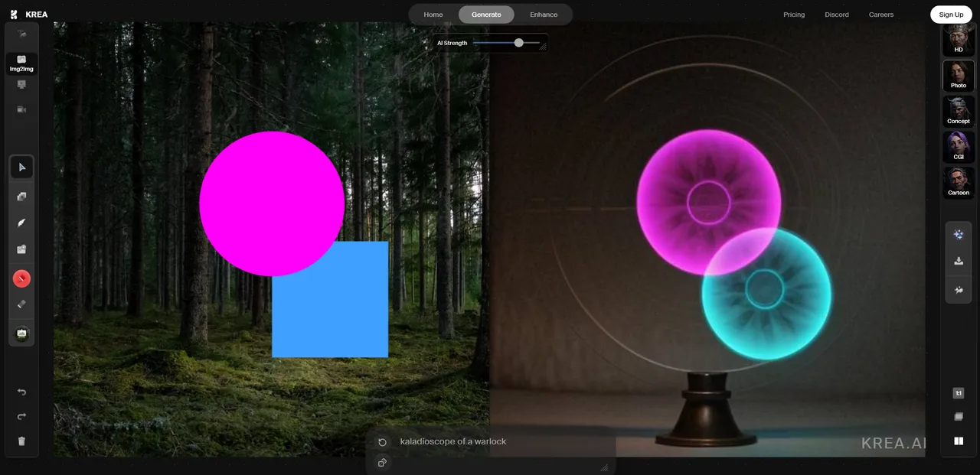Click the AI Strength panel resize grip
The image size is (980, 475).
[543, 47]
